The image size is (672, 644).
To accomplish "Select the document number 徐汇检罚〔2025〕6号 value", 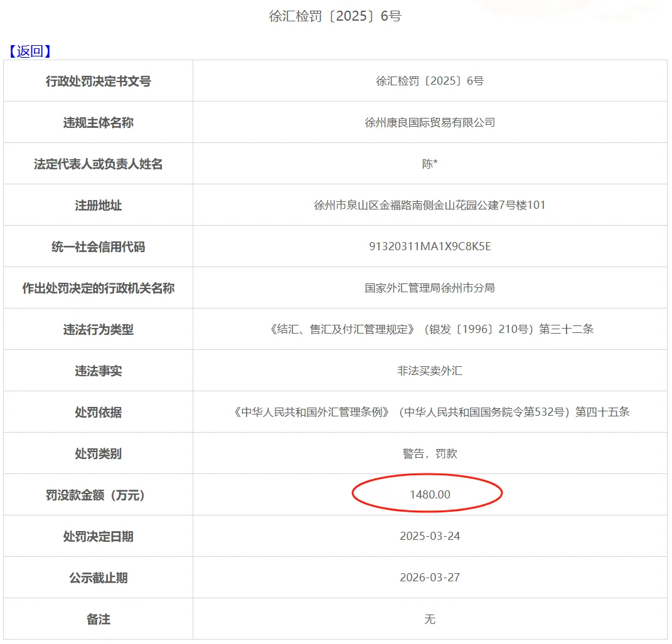I will pos(430,81).
